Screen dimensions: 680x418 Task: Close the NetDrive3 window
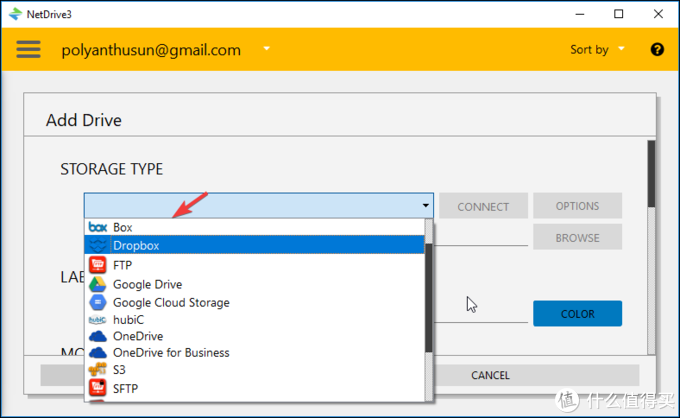[658, 14]
